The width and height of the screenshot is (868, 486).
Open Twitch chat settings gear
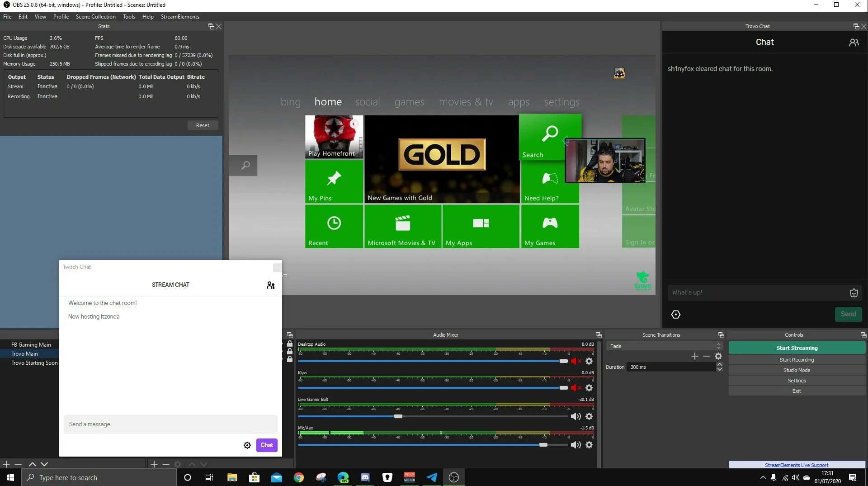tap(247, 445)
